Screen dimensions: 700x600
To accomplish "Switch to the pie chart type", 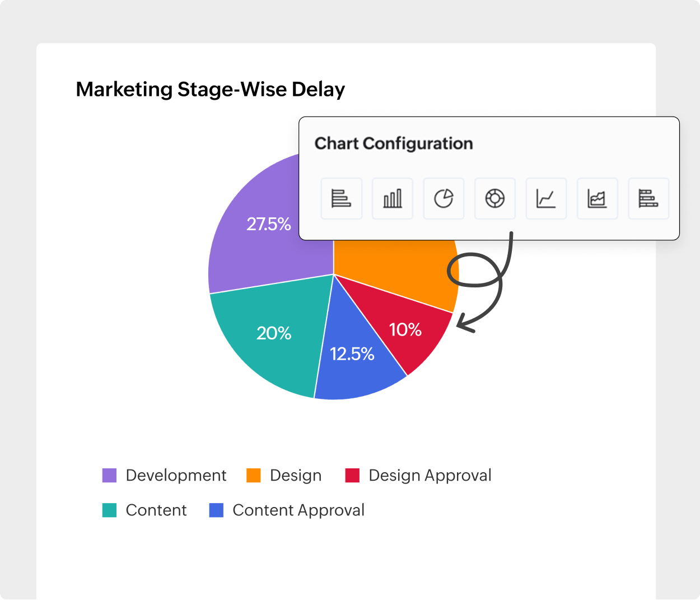I will [x=444, y=198].
